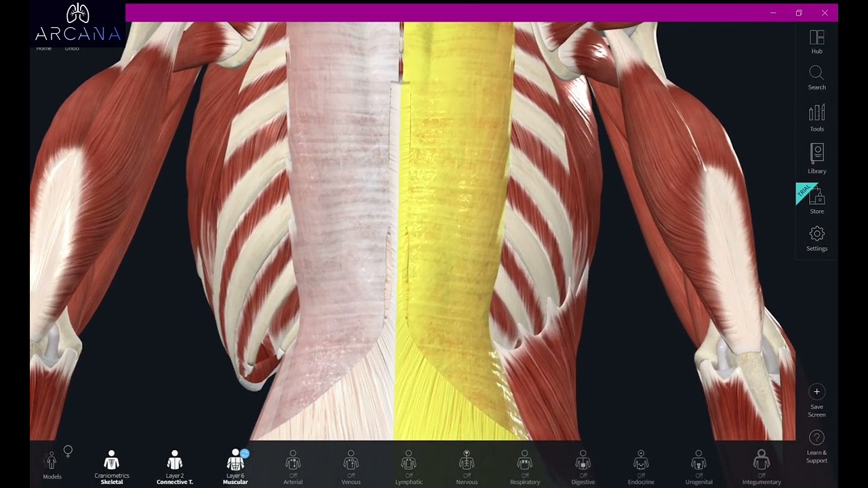Open the Library
Screen dimensions: 868x488
click(x=816, y=159)
